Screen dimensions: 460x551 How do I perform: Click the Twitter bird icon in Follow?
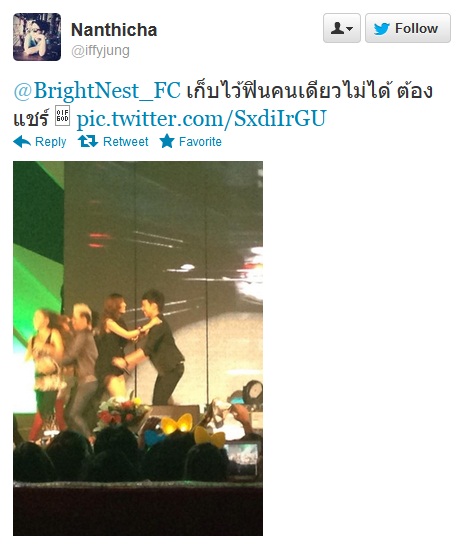[x=382, y=28]
